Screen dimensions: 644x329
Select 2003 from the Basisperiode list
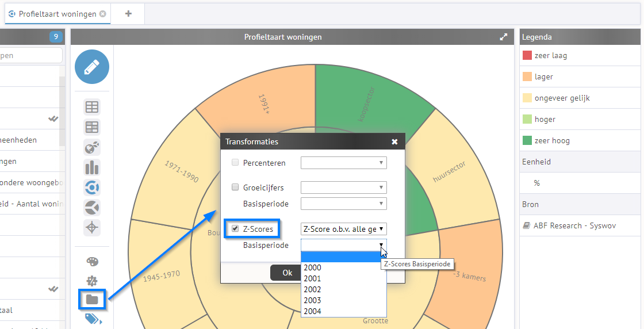click(344, 300)
